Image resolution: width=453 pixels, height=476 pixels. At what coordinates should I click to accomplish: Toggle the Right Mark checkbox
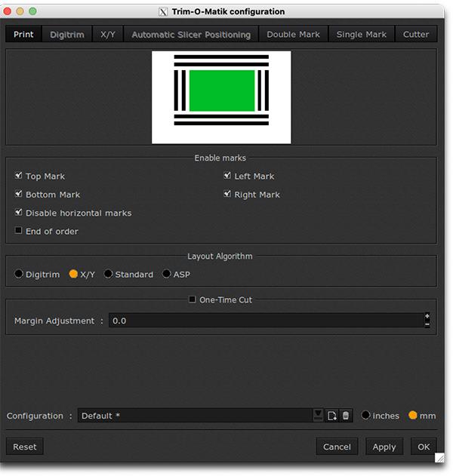pyautogui.click(x=227, y=194)
